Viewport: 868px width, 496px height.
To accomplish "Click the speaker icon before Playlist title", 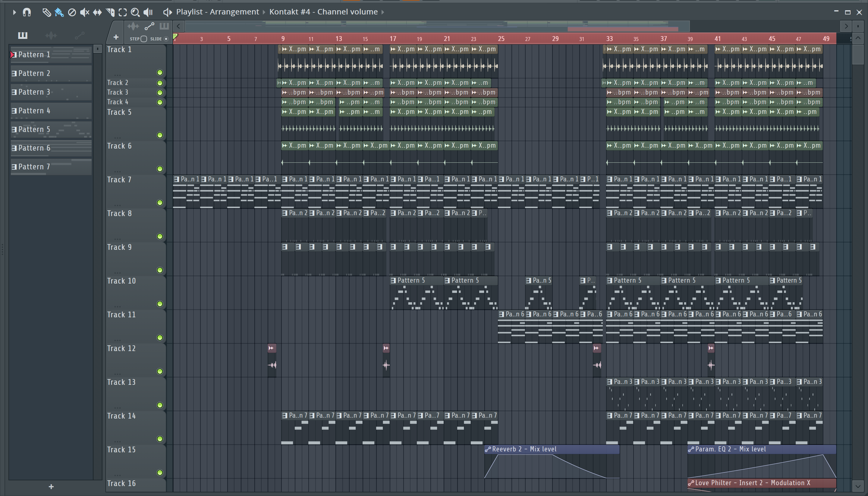I will click(x=167, y=12).
